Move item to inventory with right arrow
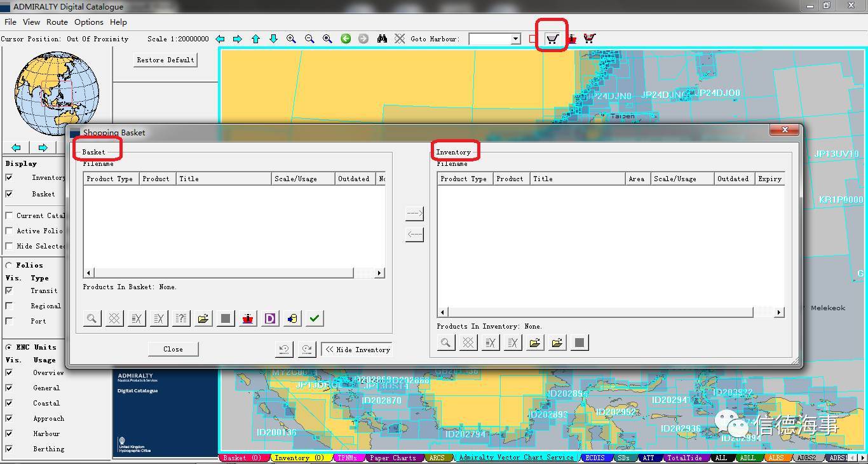This screenshot has height=464, width=868. pyautogui.click(x=414, y=214)
